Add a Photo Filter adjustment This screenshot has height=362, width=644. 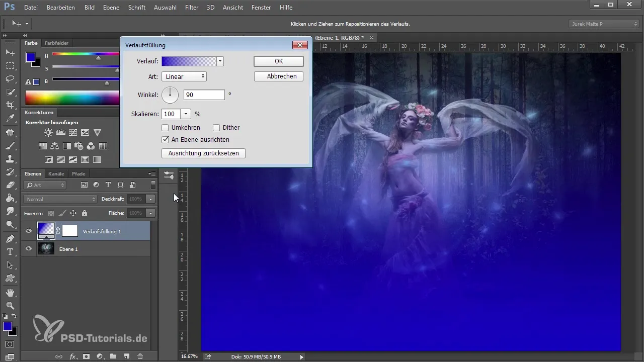click(x=79, y=146)
